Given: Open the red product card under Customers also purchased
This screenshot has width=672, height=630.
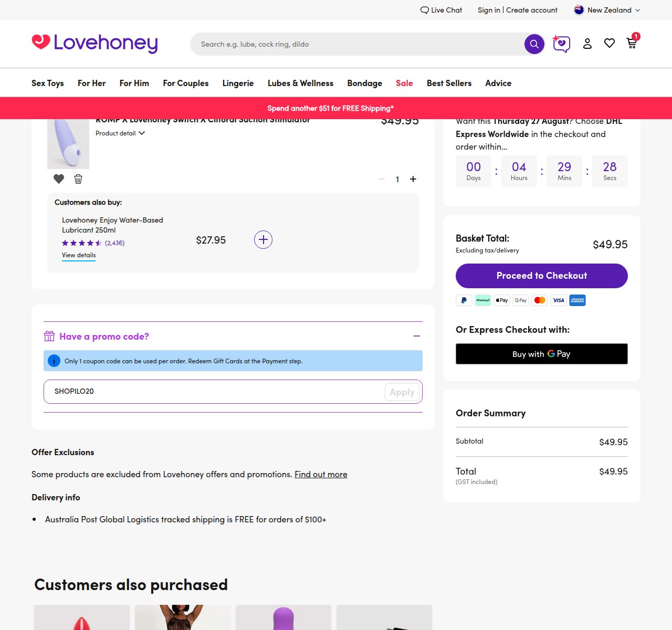Looking at the screenshot, I should 82,617.
